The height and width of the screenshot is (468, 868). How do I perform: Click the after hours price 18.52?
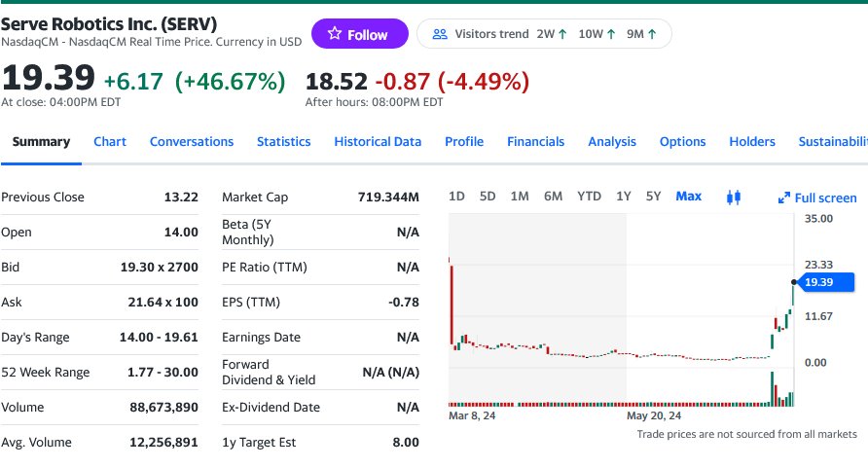[x=336, y=82]
